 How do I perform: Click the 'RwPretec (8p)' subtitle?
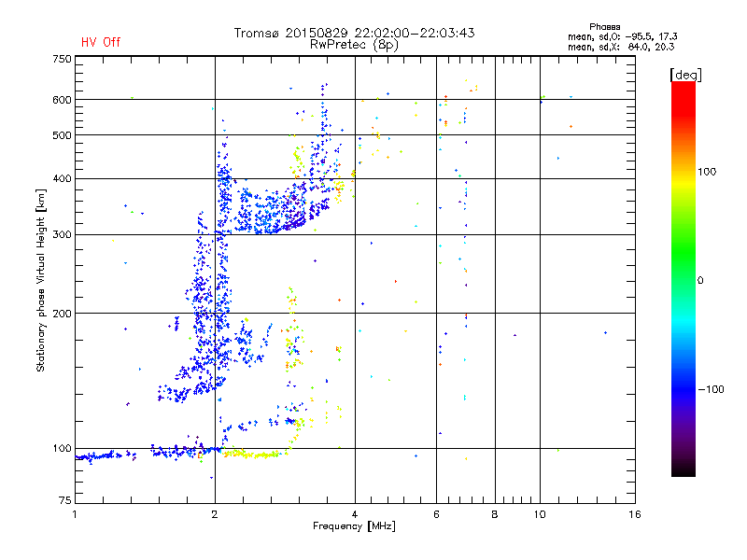[x=354, y=45]
